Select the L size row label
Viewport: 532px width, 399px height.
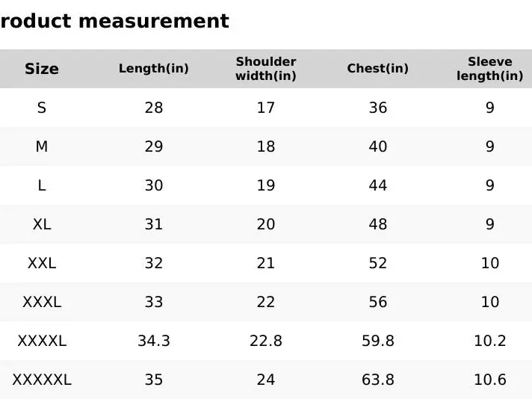pos(42,185)
